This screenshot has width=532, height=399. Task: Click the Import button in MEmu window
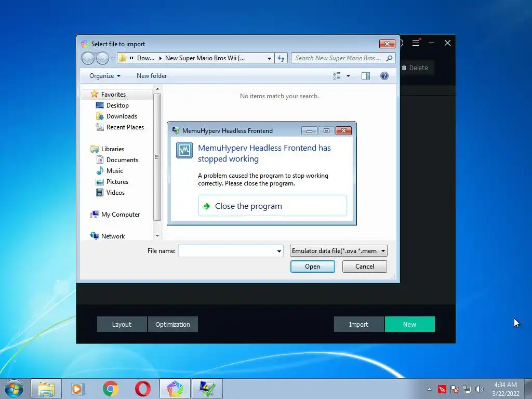point(358,324)
